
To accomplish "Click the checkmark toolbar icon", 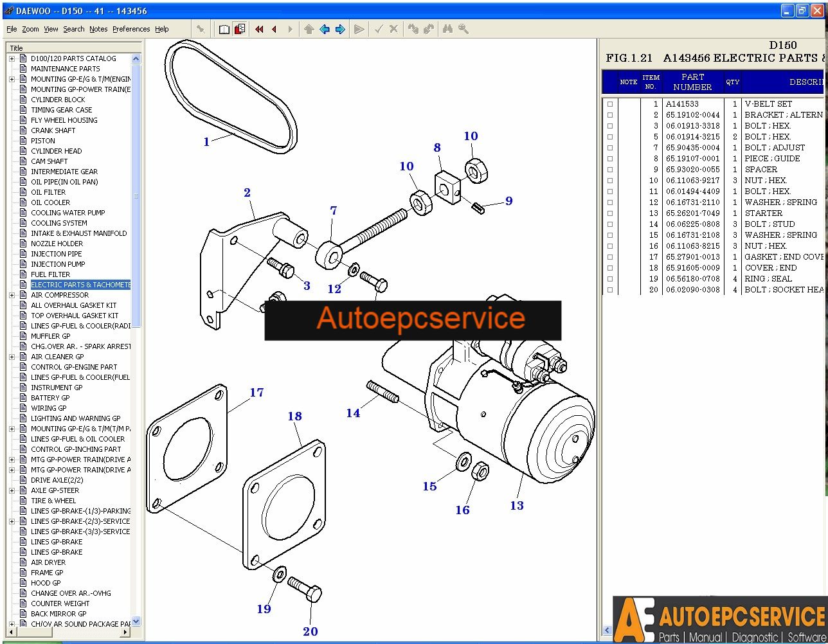I will [x=379, y=29].
